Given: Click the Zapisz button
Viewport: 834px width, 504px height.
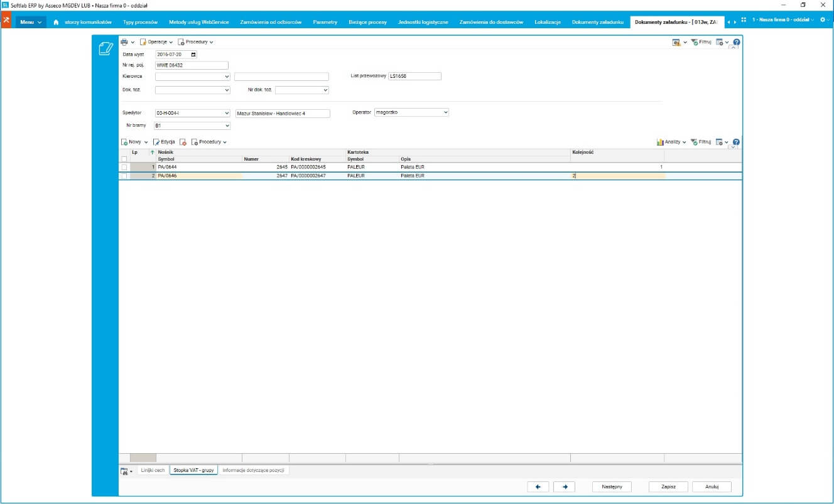Looking at the screenshot, I should (668, 486).
